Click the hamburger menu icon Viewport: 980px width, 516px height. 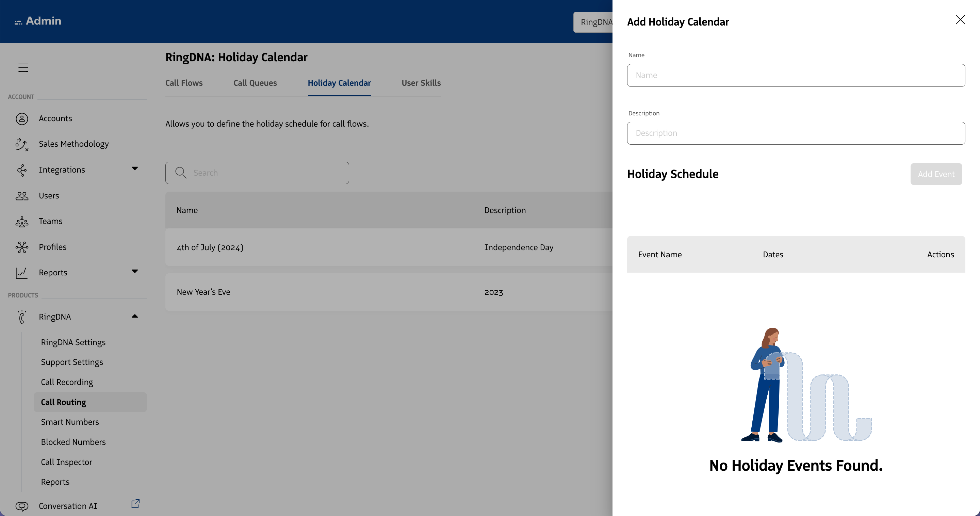tap(23, 67)
